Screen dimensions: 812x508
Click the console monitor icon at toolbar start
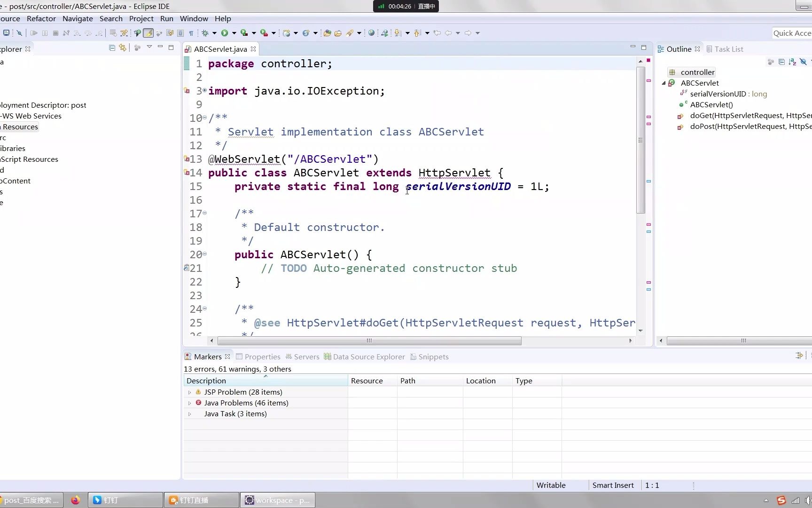pos(6,33)
